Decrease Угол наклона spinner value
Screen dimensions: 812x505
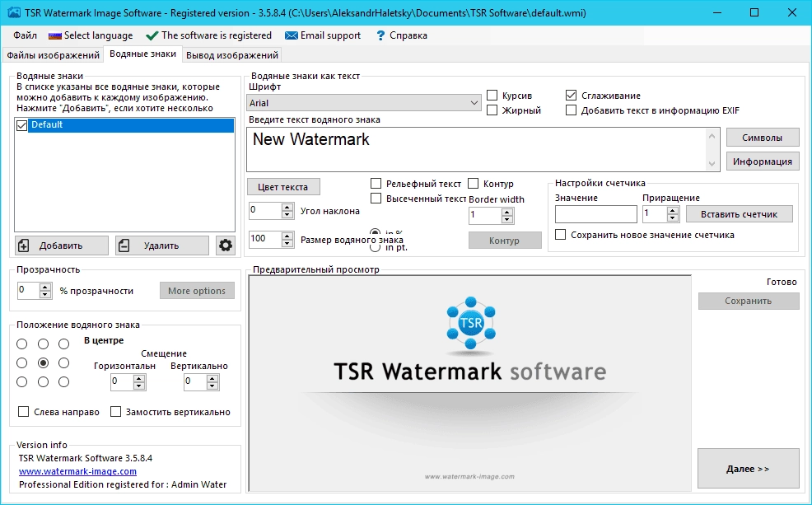287,214
